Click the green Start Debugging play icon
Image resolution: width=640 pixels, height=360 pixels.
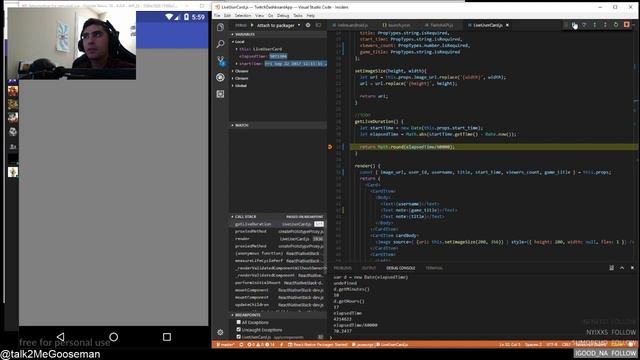(252, 25)
